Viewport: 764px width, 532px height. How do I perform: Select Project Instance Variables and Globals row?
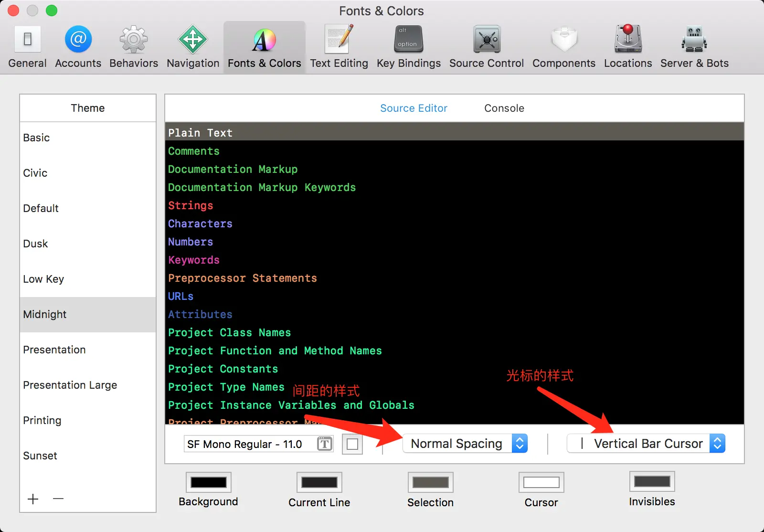(455, 405)
